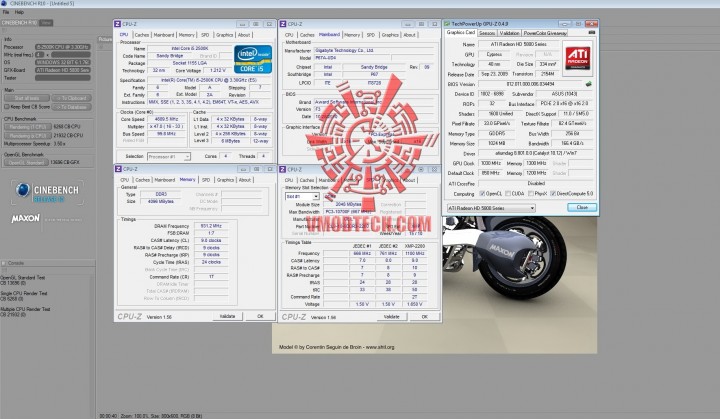720x419 pixels.
Task: Click the Multiprocessor Speedup 3.50 x text
Action: (34, 144)
